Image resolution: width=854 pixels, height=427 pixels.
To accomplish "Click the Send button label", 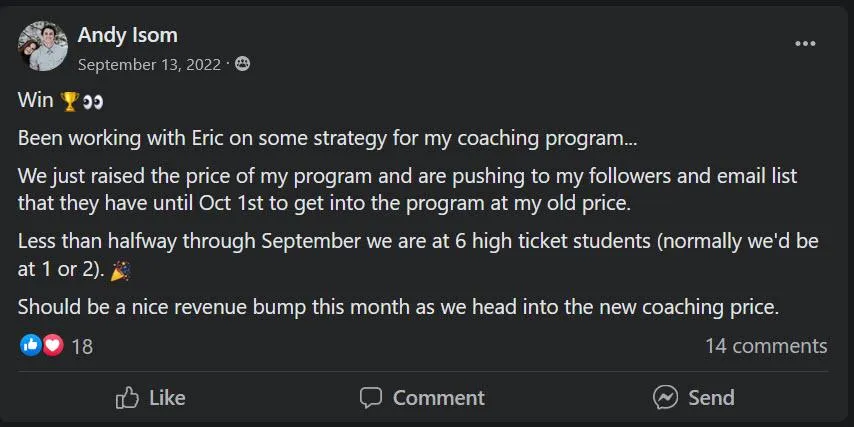I will coord(711,397).
